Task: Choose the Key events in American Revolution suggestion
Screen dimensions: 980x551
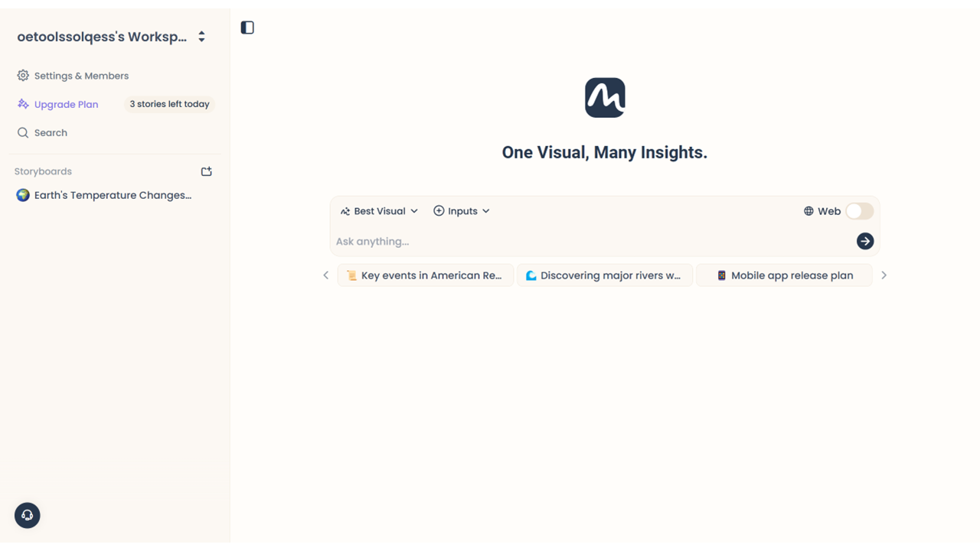Action: click(426, 275)
